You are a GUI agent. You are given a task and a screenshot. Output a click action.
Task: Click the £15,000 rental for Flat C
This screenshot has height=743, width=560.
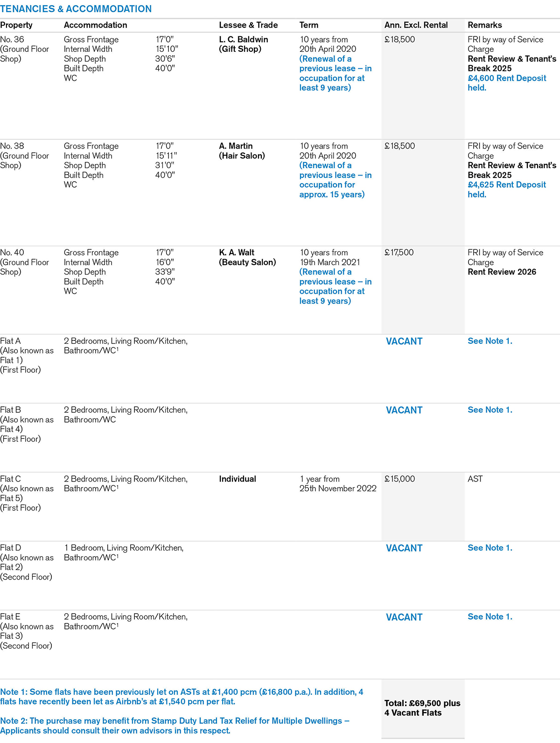[x=400, y=479]
